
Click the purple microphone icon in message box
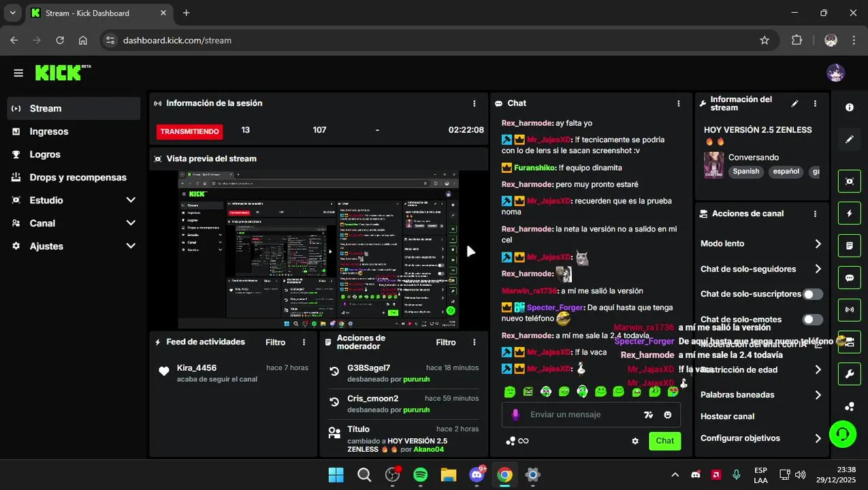(x=515, y=414)
